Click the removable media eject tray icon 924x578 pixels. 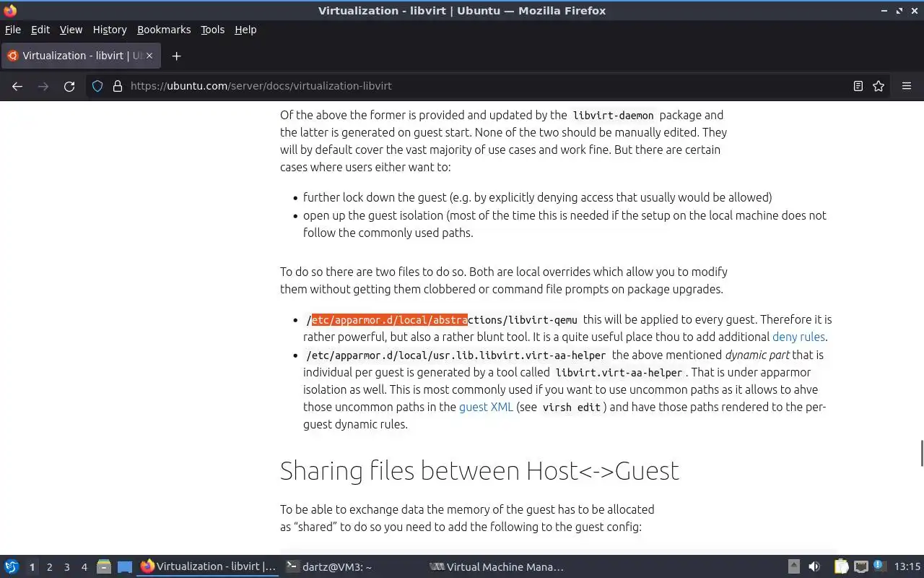[793, 566]
